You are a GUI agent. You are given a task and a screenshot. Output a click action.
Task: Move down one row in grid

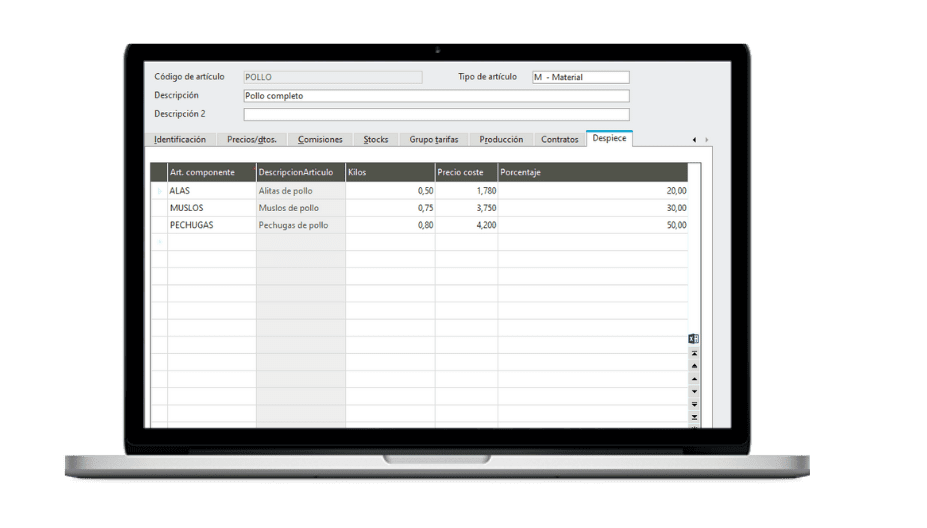(x=694, y=391)
